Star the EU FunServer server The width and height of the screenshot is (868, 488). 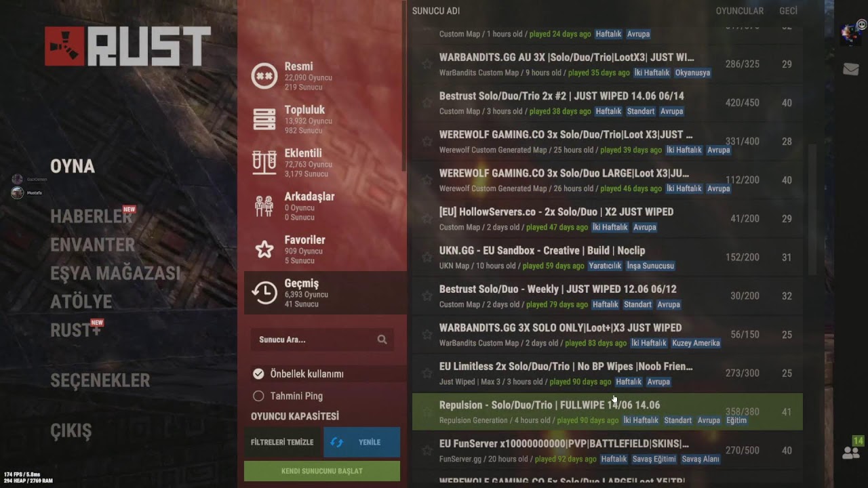[x=427, y=451]
